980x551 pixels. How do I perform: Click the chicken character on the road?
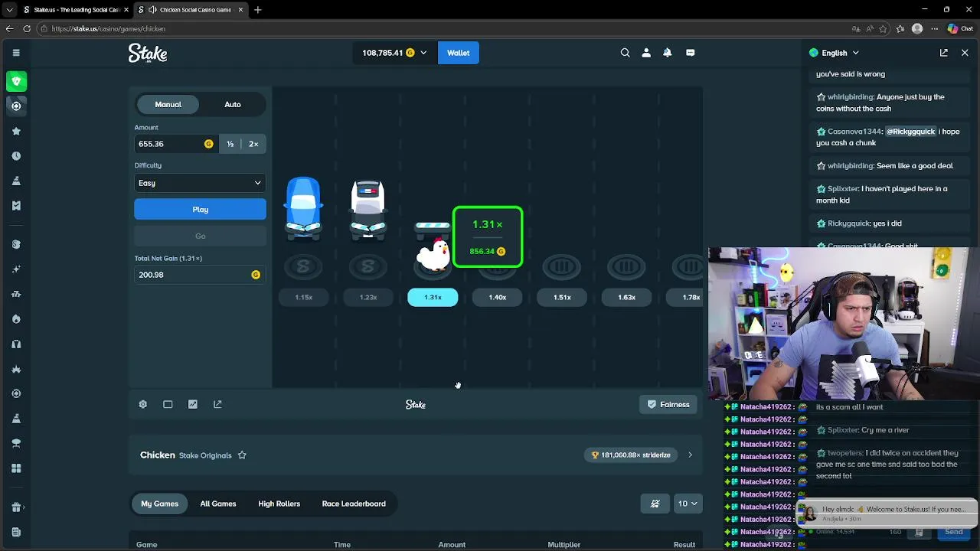coord(433,254)
